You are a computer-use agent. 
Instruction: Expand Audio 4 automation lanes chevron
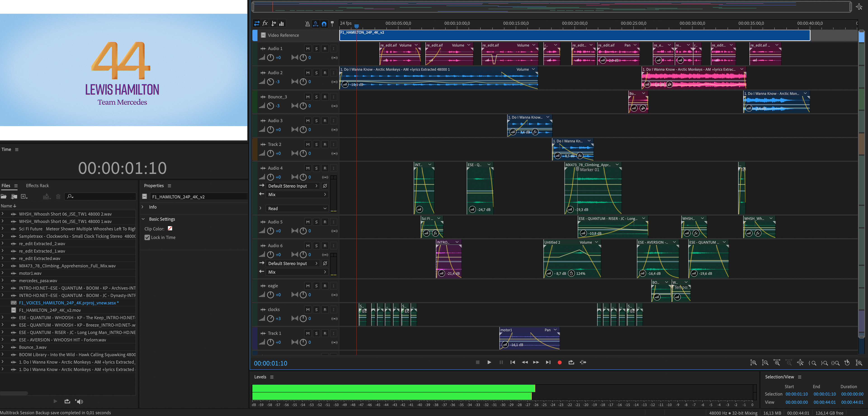pos(260,208)
